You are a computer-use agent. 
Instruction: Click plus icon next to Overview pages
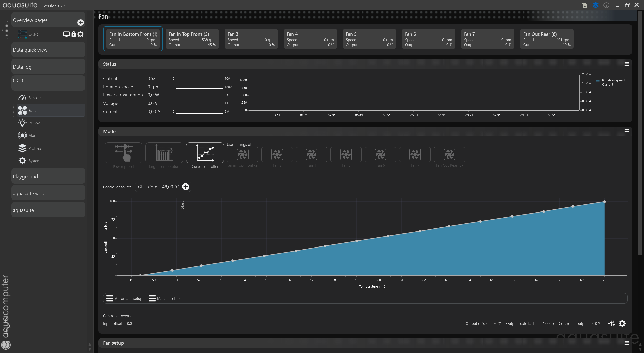(80, 23)
